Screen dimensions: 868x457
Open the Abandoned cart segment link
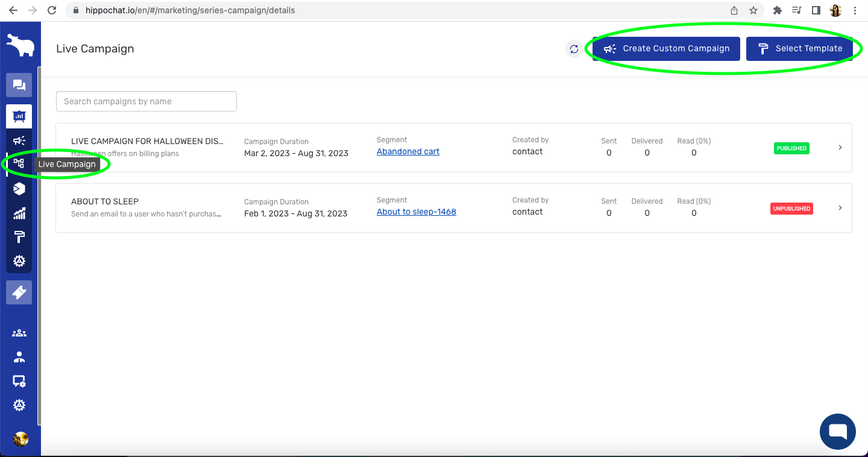pyautogui.click(x=408, y=151)
